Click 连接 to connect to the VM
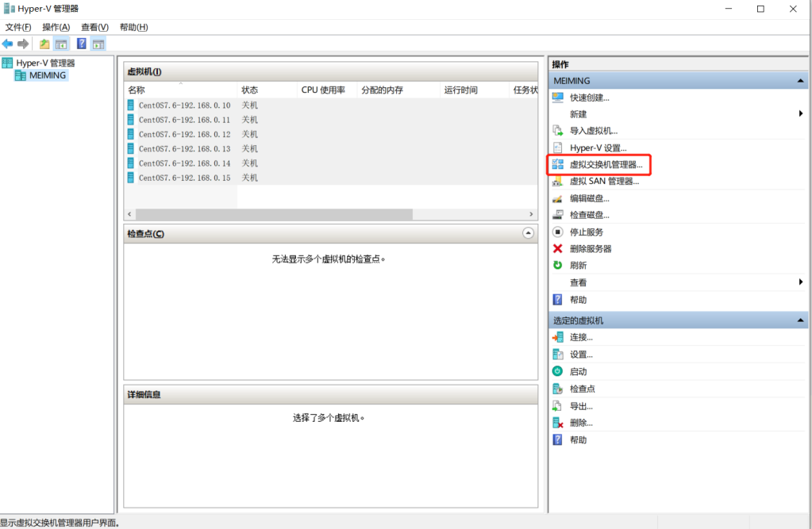The width and height of the screenshot is (812, 529). click(581, 338)
